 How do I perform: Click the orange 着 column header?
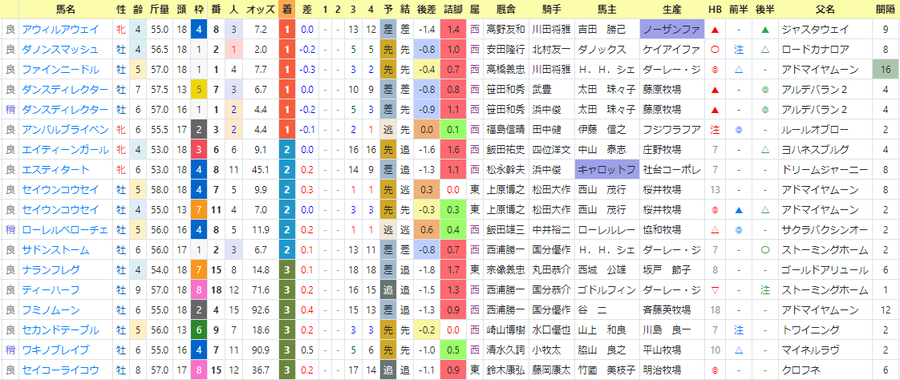coord(287,9)
